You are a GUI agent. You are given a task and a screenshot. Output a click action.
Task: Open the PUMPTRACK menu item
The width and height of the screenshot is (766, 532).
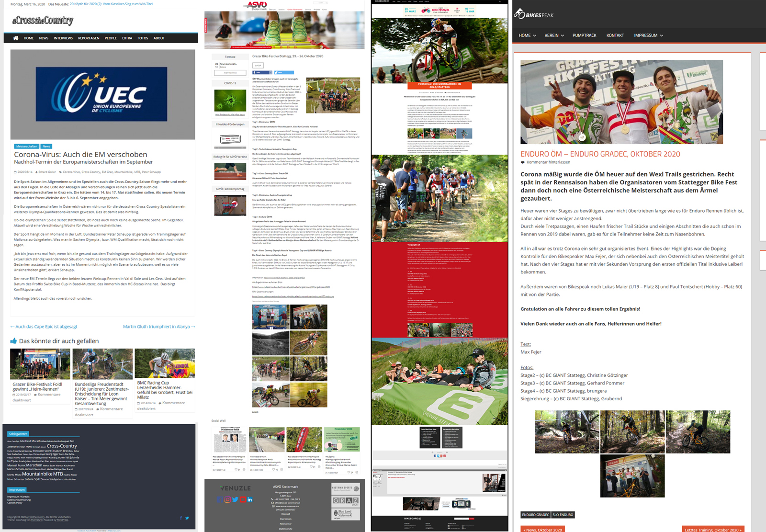click(584, 35)
